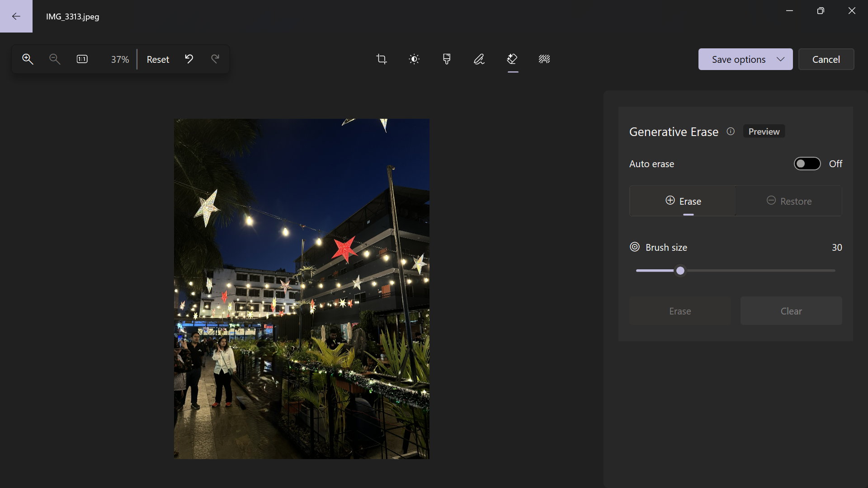Expand the Save options dropdown arrow
Viewport: 868px width, 488px height.
coord(781,59)
